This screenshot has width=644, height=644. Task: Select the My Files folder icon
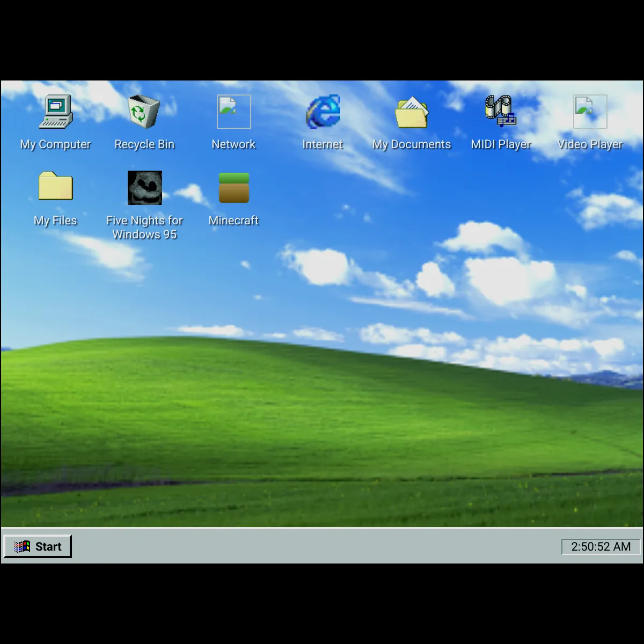(56, 186)
